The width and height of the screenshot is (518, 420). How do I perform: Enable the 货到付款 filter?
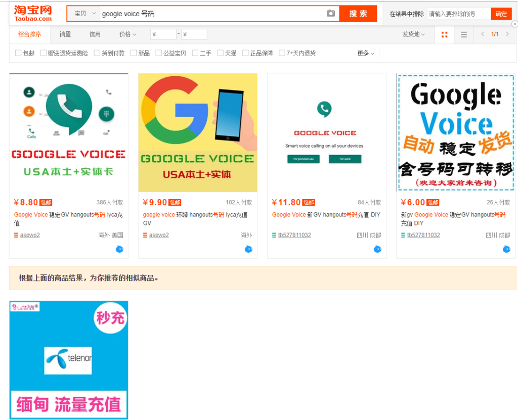tap(97, 53)
